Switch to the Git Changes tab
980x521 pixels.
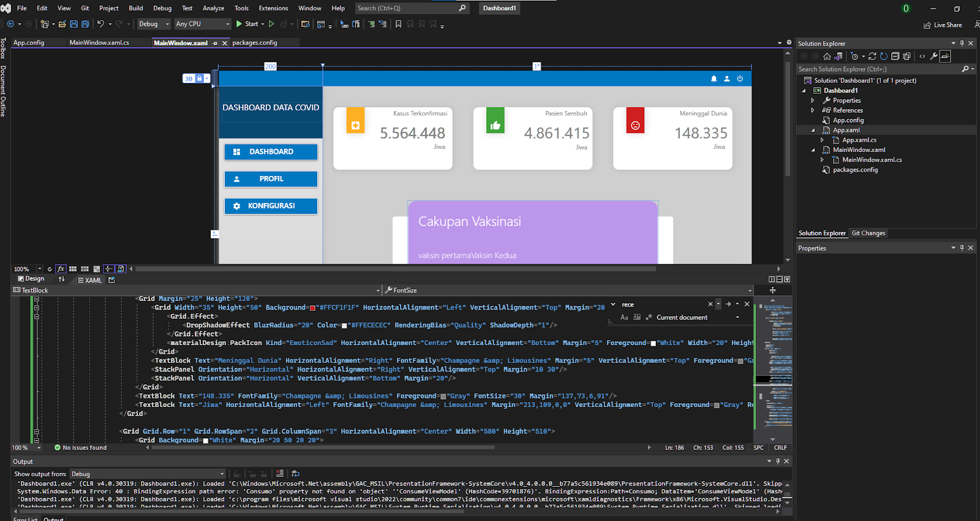coord(869,233)
